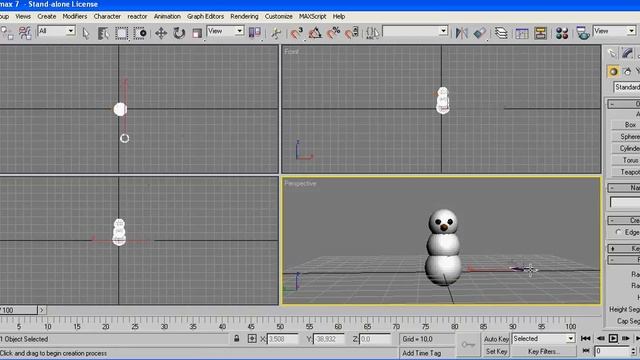Image resolution: width=640 pixels, height=360 pixels.
Task: Select the Select Object arrow tool
Action: point(85,33)
